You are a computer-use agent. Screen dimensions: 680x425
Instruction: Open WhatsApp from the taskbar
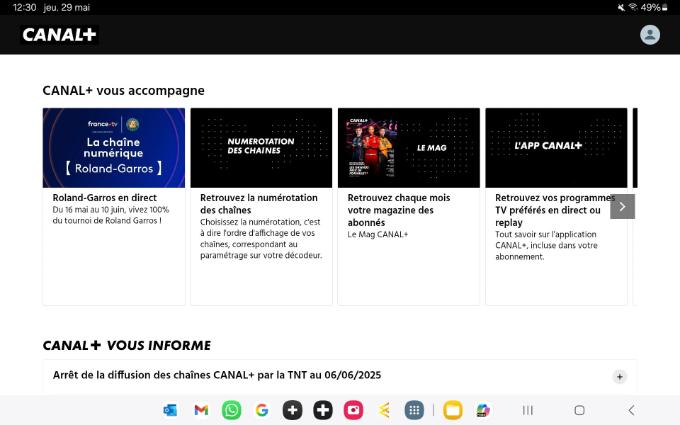click(x=232, y=410)
